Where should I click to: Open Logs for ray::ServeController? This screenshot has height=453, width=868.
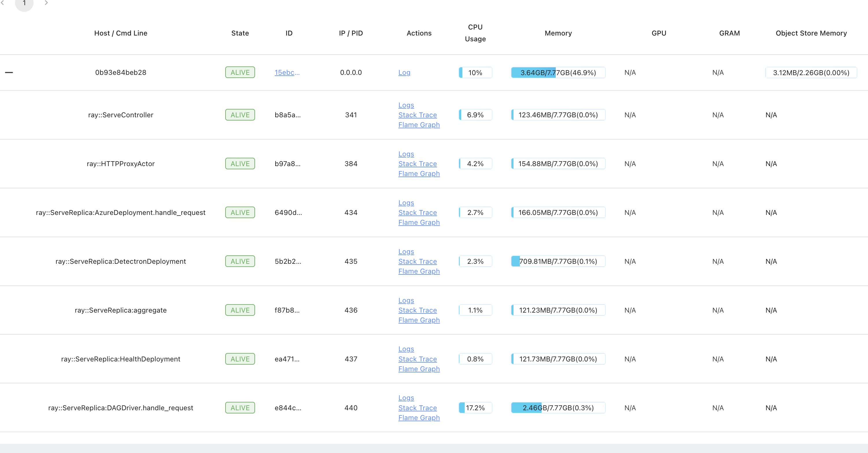[406, 105]
